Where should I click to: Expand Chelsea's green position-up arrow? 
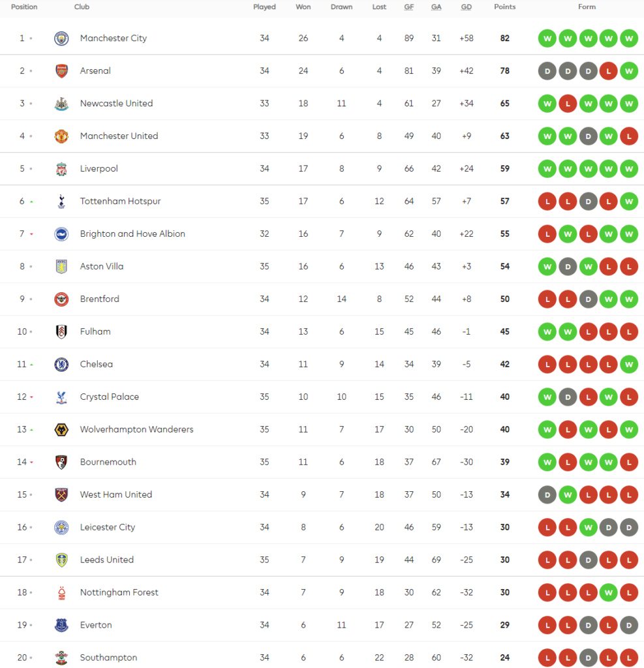[x=31, y=365]
